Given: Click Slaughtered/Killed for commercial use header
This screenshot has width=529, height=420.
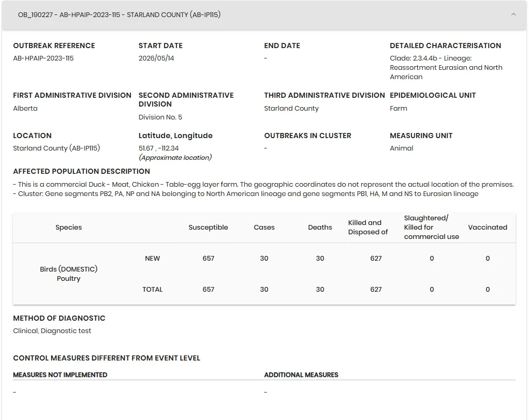Looking at the screenshot, I should click(x=432, y=228).
